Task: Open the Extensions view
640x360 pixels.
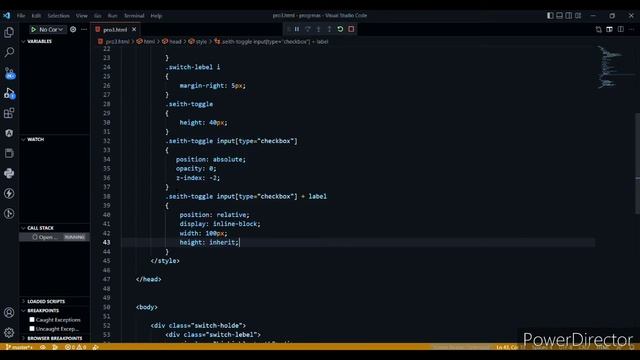Action: pyautogui.click(x=9, y=113)
